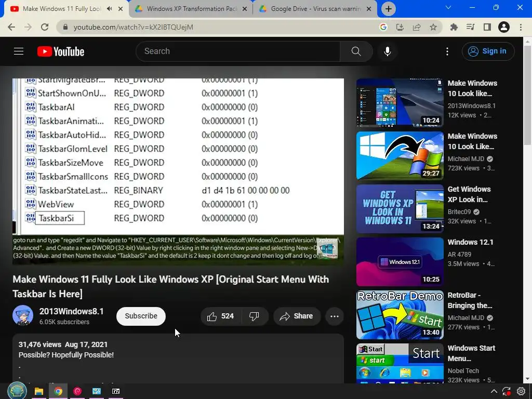Image resolution: width=532 pixels, height=399 pixels.
Task: Close the Google Drive Virus scan tab
Action: 369,9
